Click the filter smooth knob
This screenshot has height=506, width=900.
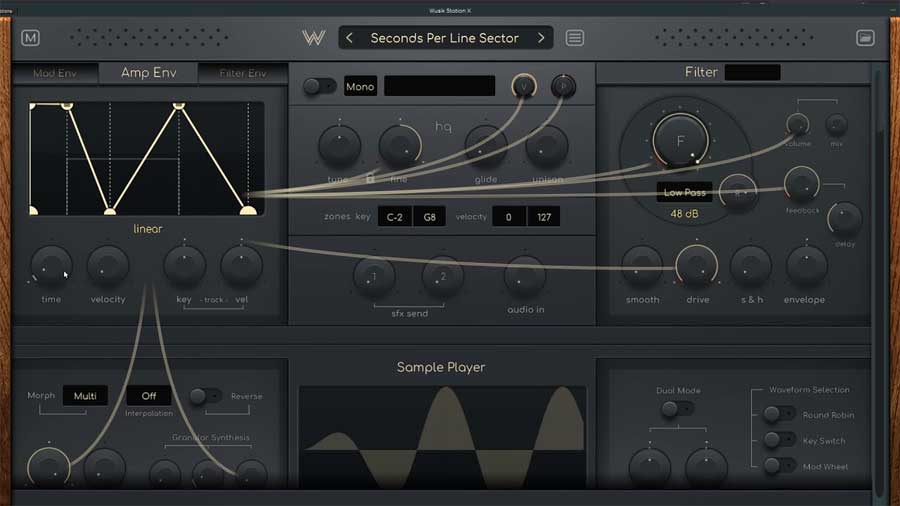(642, 266)
